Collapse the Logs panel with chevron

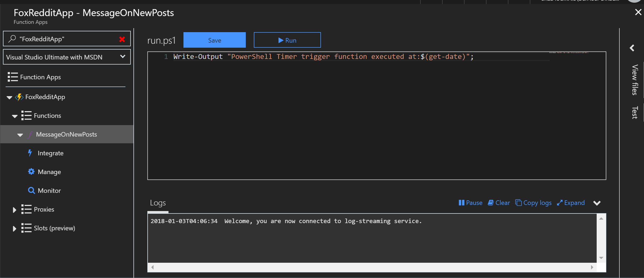(597, 203)
